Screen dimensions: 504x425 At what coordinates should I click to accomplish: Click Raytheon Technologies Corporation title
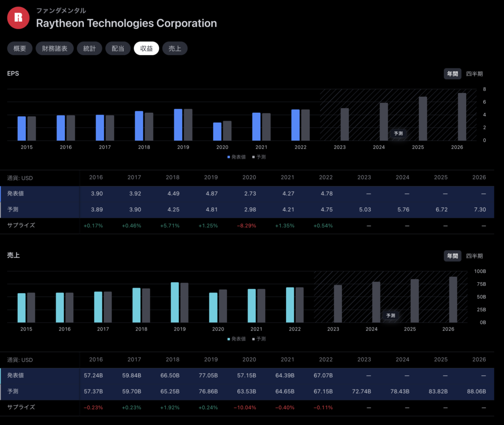click(126, 23)
